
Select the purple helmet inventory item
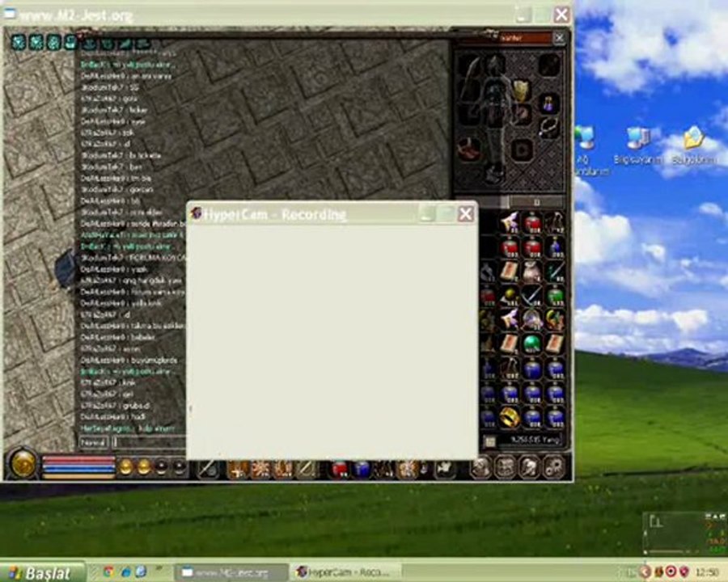[532, 320]
